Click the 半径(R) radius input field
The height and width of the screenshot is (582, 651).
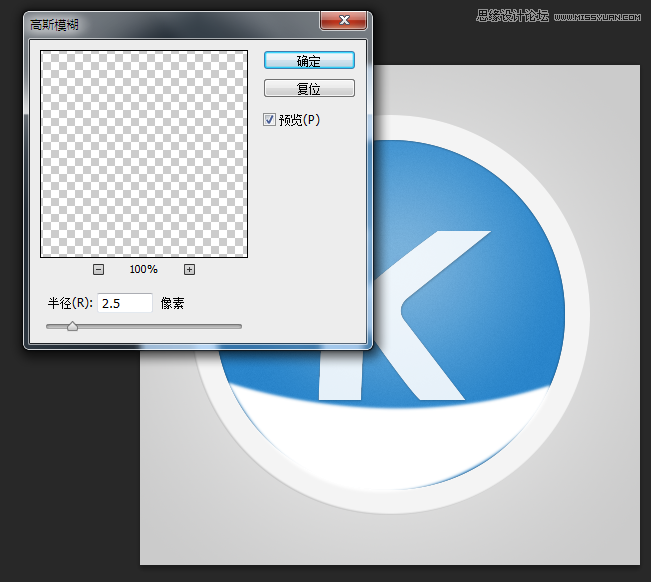point(125,303)
